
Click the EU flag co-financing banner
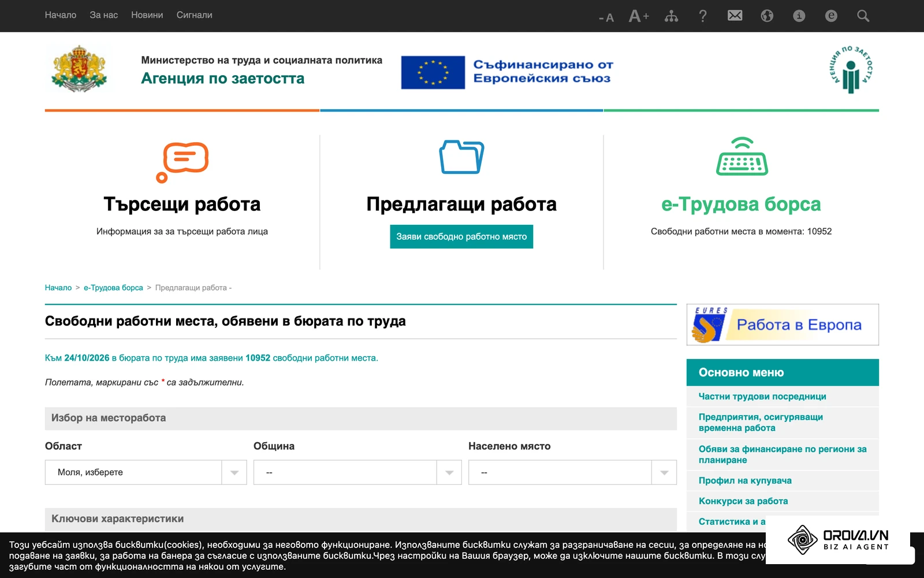507,72
